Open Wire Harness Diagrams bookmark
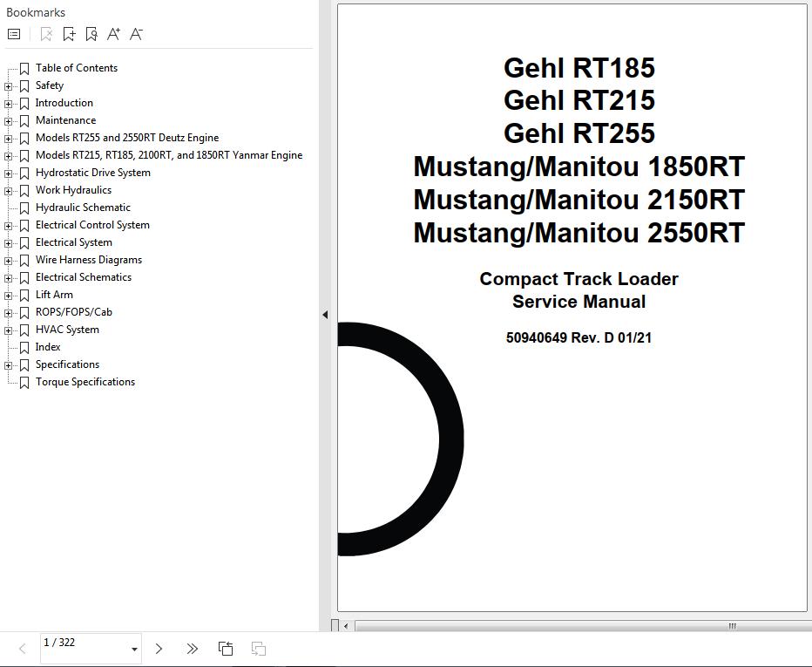Viewport: 812px width, 667px height. coord(89,260)
